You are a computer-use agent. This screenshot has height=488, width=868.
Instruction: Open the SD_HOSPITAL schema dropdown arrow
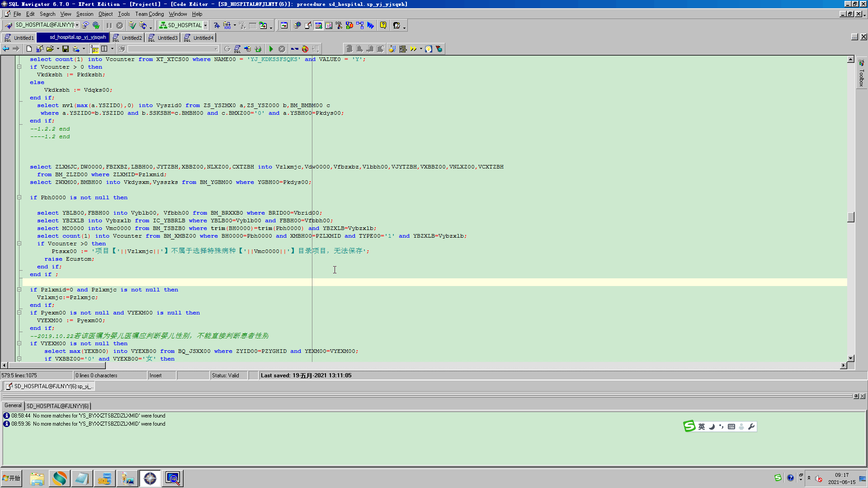(205, 25)
